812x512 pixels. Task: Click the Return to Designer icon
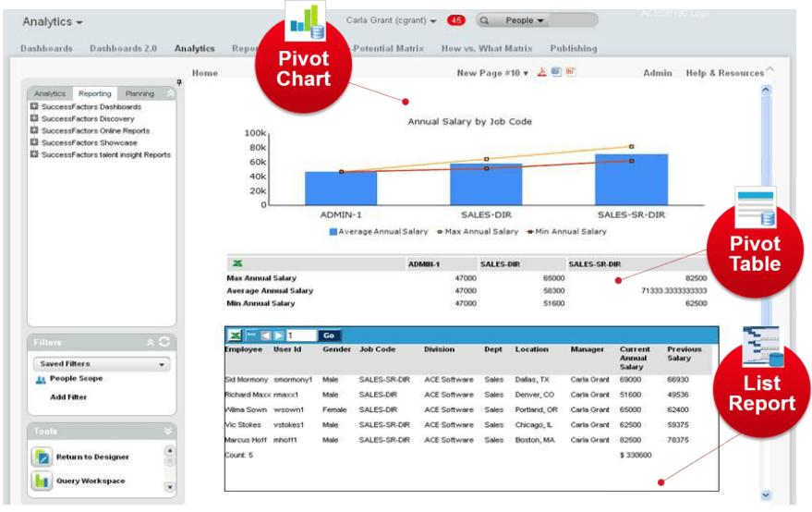42,457
